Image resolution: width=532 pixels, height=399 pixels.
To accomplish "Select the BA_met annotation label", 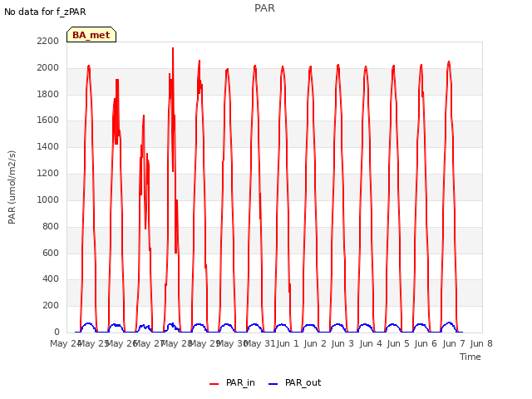I will click(x=91, y=35).
